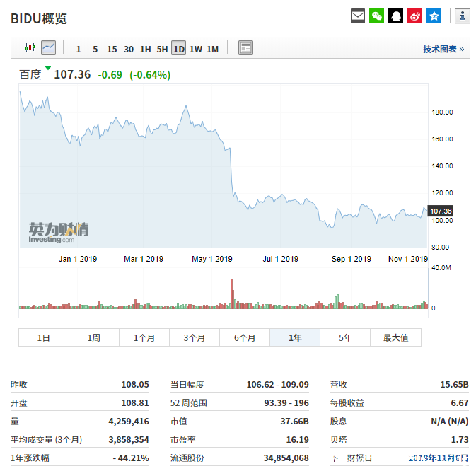Select the 最大值 range tab
Viewport: 476px width, 476px height.
coord(395,337)
